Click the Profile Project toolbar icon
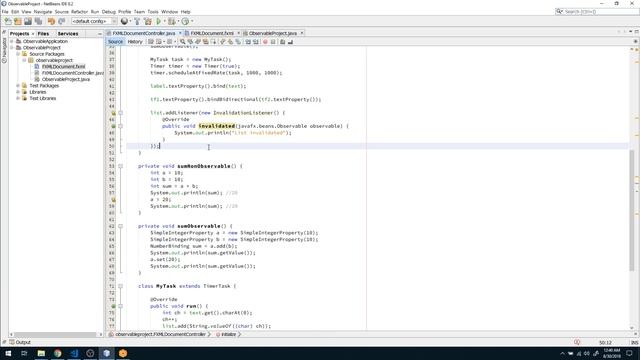This screenshot has width=640, height=360. click(x=185, y=21)
